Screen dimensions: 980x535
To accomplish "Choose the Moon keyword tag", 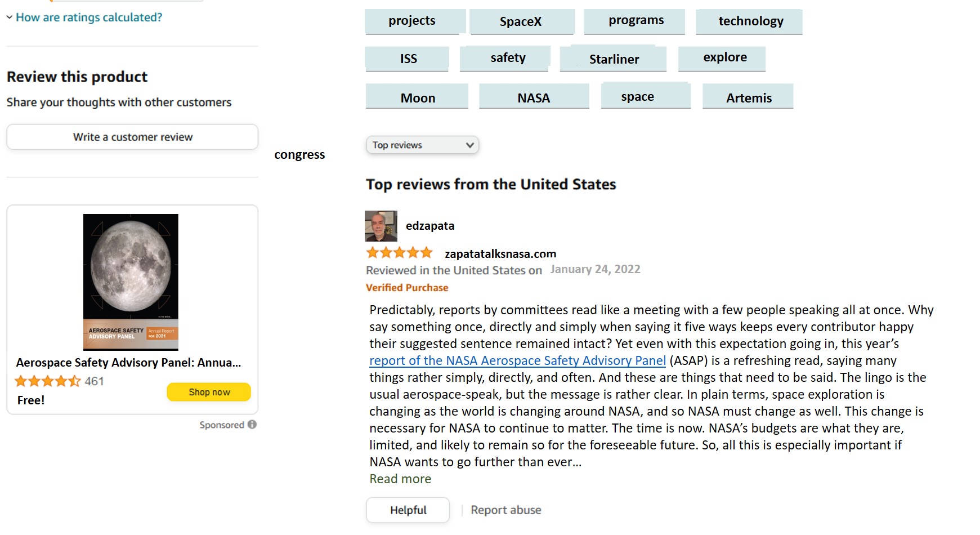I will click(x=417, y=97).
